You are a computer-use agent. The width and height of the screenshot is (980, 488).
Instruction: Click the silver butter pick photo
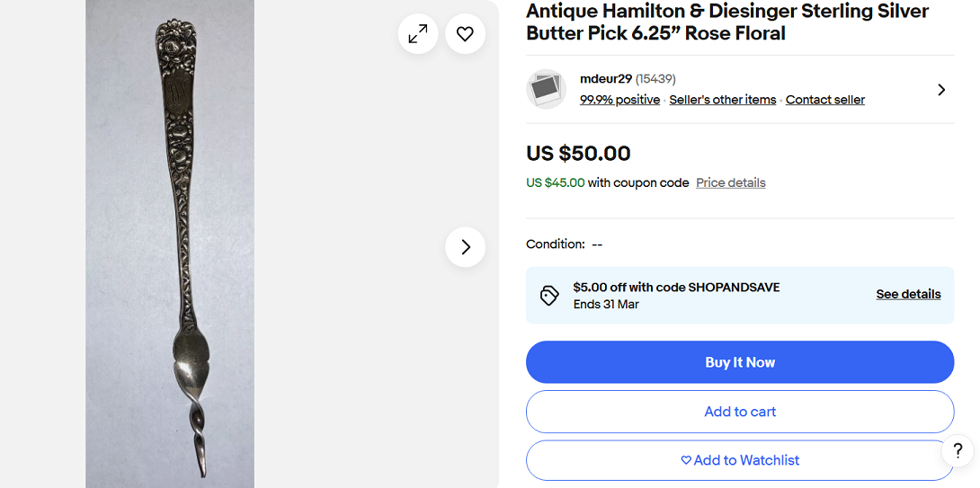point(170,244)
